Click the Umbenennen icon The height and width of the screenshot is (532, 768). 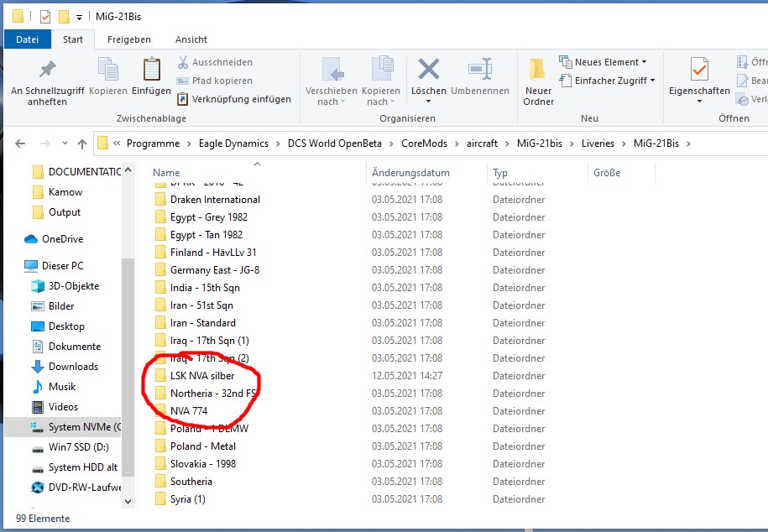click(479, 69)
